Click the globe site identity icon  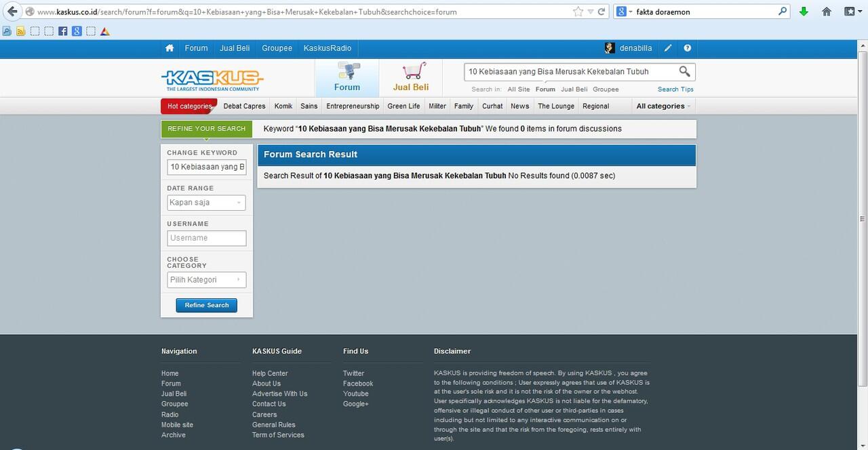pos(30,12)
